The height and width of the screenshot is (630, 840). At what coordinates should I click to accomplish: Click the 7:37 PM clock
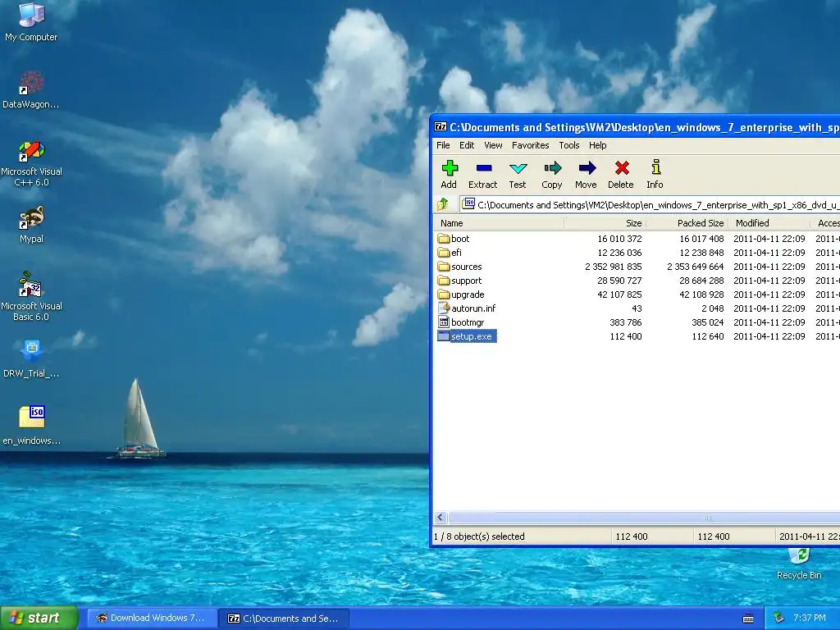(810, 618)
